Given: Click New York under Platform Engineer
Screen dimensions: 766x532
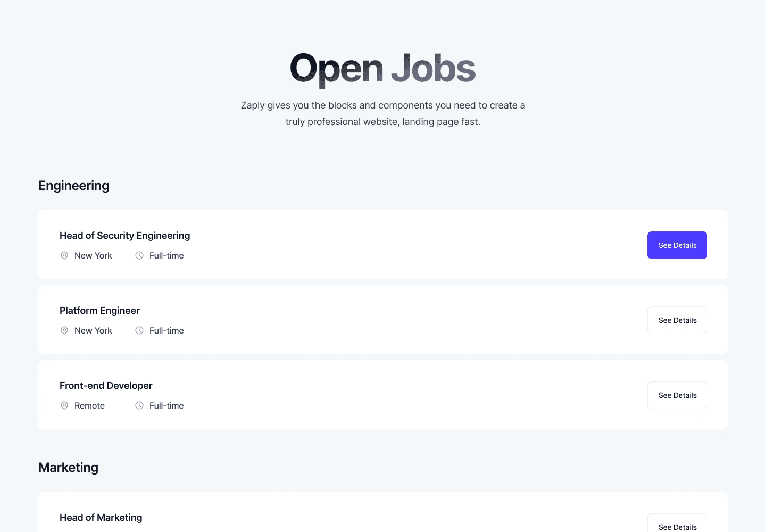Looking at the screenshot, I should pyautogui.click(x=93, y=330).
